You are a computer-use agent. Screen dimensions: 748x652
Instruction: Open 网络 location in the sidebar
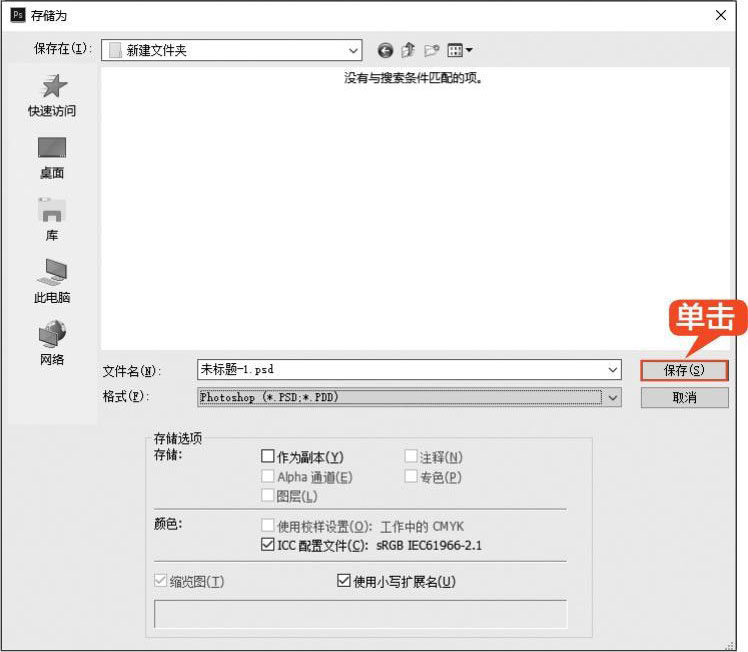[52, 342]
